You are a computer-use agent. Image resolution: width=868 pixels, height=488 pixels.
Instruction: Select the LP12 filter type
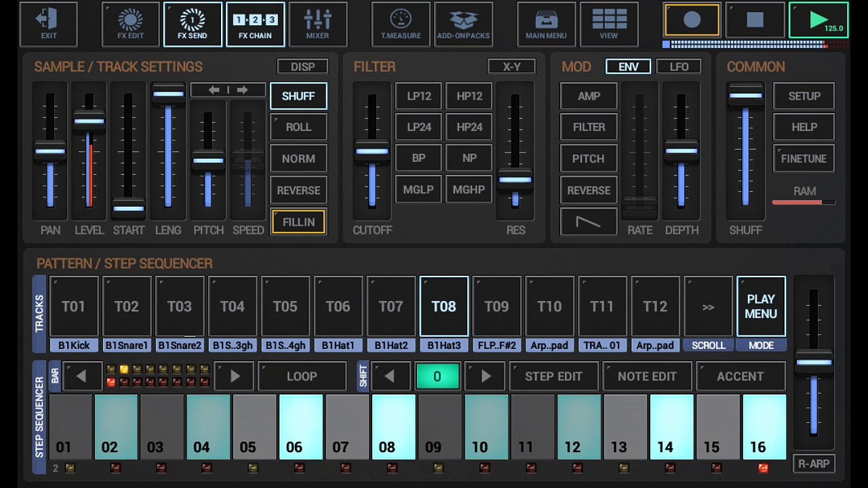point(418,96)
